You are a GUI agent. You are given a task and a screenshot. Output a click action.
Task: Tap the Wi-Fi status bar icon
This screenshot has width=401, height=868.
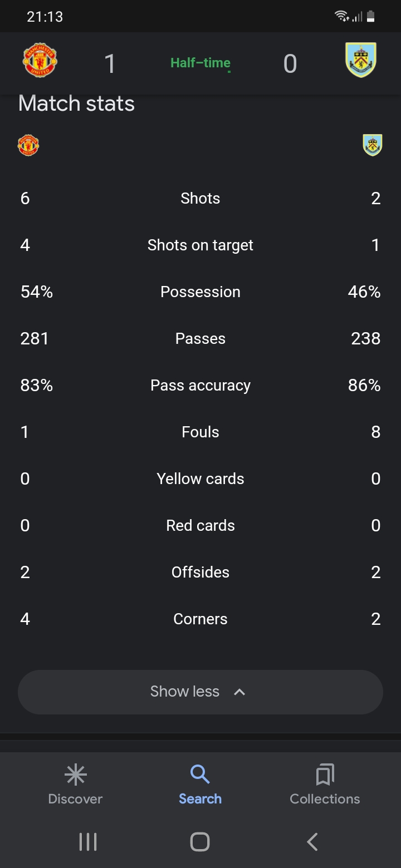(x=341, y=16)
